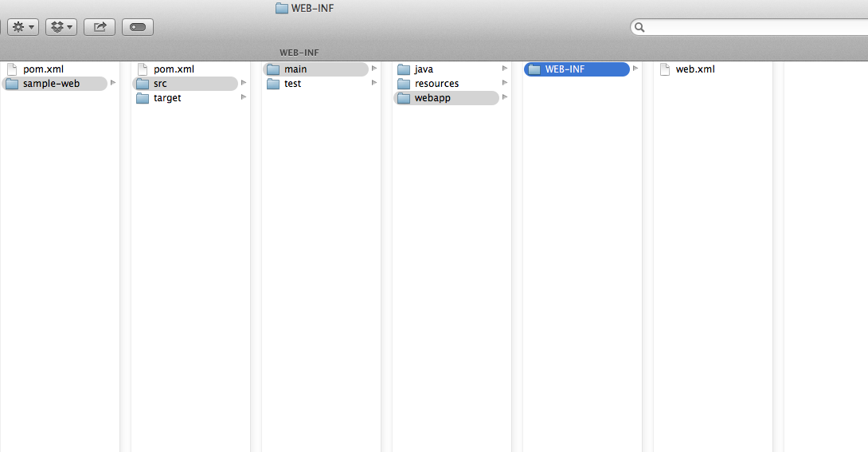868x452 pixels.
Task: Click the sample-web folder icon
Action: [12, 84]
